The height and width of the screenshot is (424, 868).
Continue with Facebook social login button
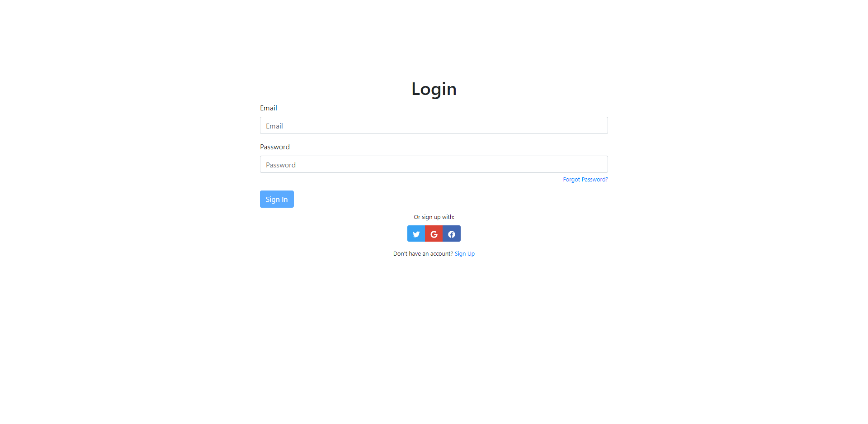pyautogui.click(x=452, y=233)
